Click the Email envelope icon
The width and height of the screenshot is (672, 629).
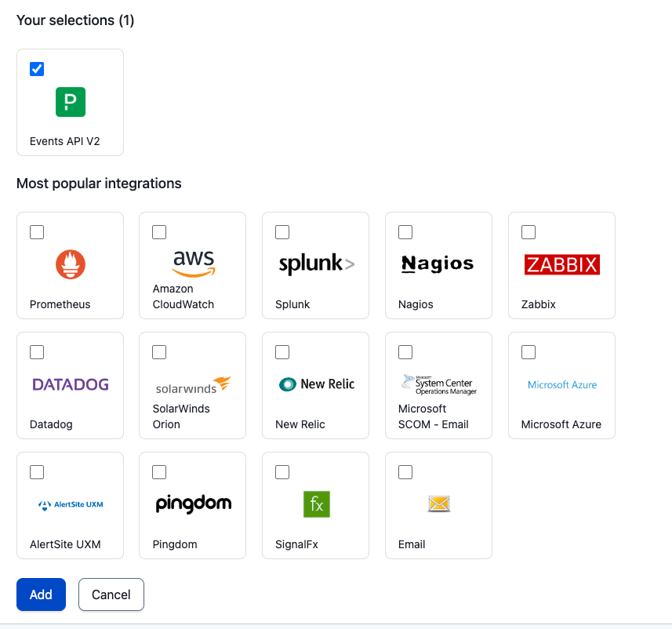point(439,504)
